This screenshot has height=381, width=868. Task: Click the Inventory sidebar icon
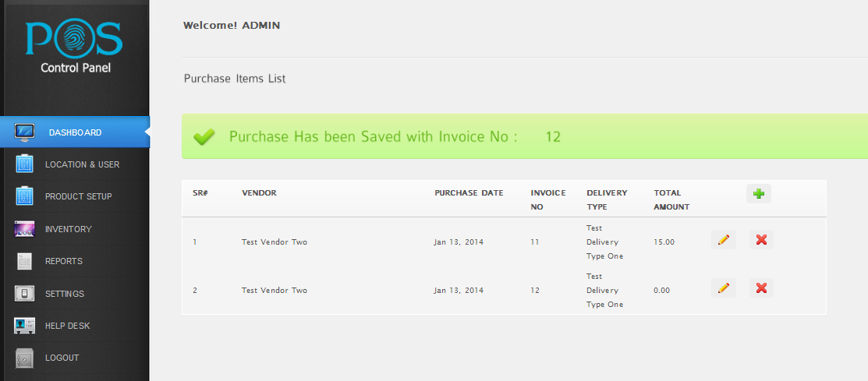[x=25, y=229]
